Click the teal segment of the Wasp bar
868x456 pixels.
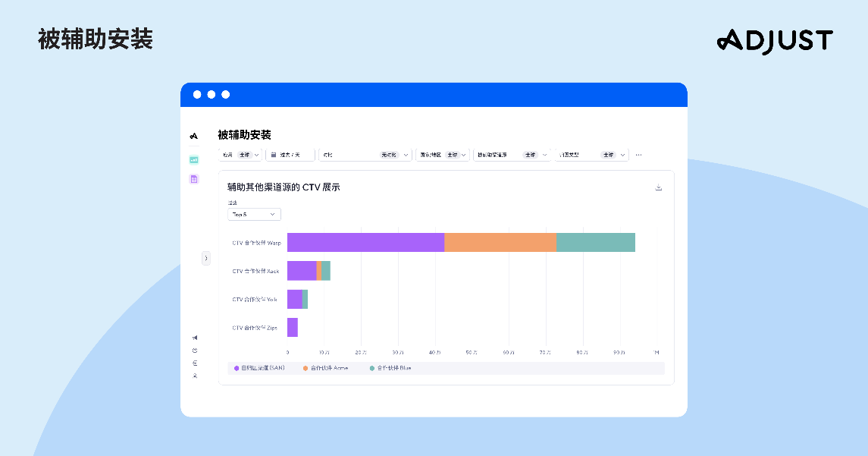point(596,243)
